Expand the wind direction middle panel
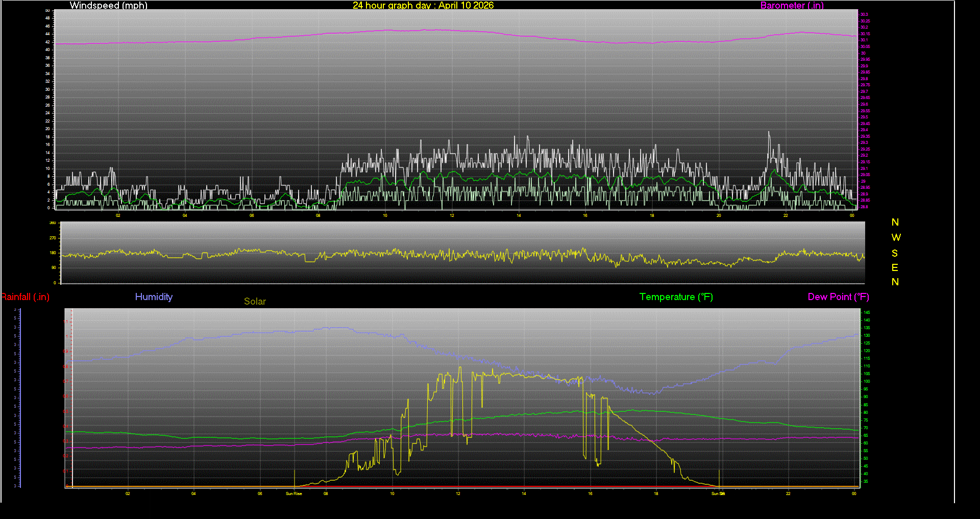Image resolution: width=980 pixels, height=519 pixels. [x=459, y=253]
